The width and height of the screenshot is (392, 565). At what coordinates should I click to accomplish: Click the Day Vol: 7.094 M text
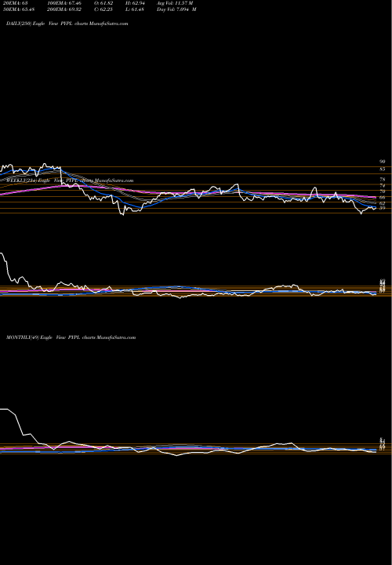(x=176, y=9)
